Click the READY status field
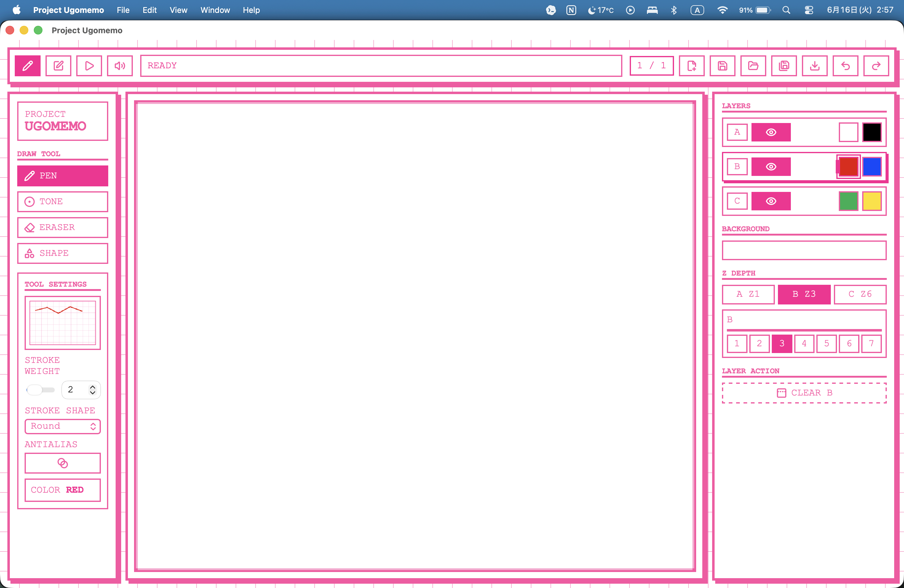The width and height of the screenshot is (904, 588). pos(381,66)
